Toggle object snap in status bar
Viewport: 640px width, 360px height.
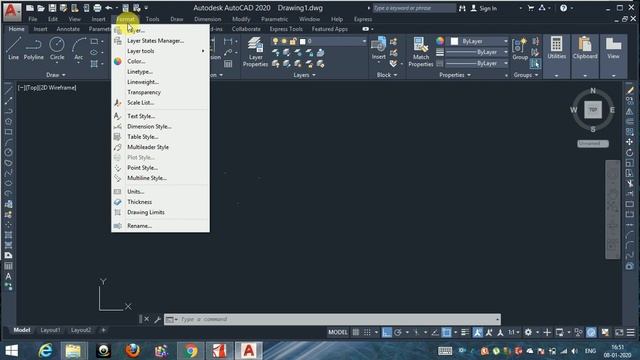point(447,332)
